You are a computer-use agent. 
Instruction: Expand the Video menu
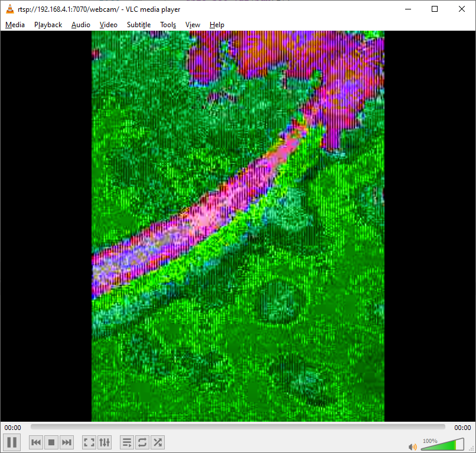click(x=109, y=25)
